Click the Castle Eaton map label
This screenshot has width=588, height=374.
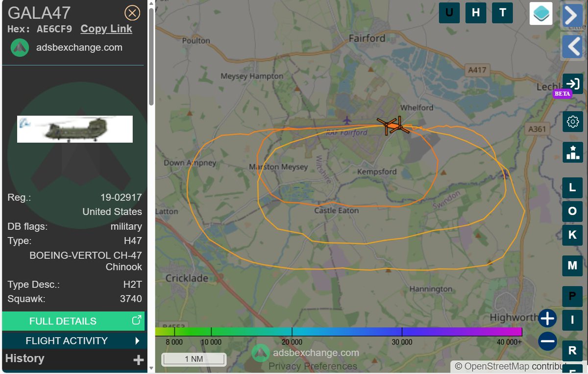click(337, 211)
